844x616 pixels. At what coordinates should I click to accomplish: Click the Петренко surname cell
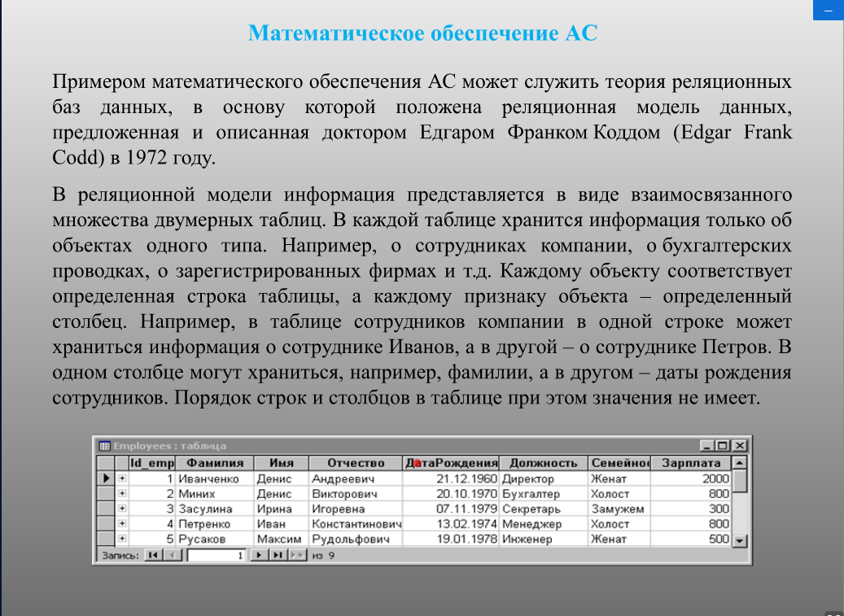(215, 523)
